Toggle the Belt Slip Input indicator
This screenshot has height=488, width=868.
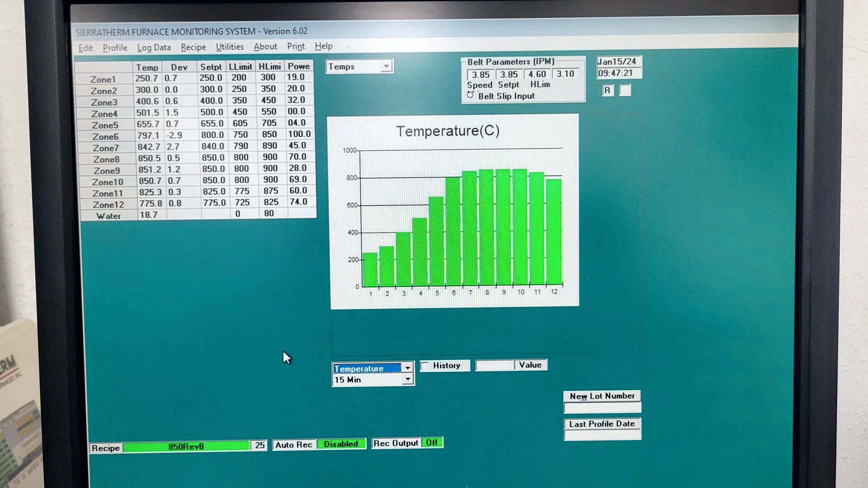pos(470,95)
